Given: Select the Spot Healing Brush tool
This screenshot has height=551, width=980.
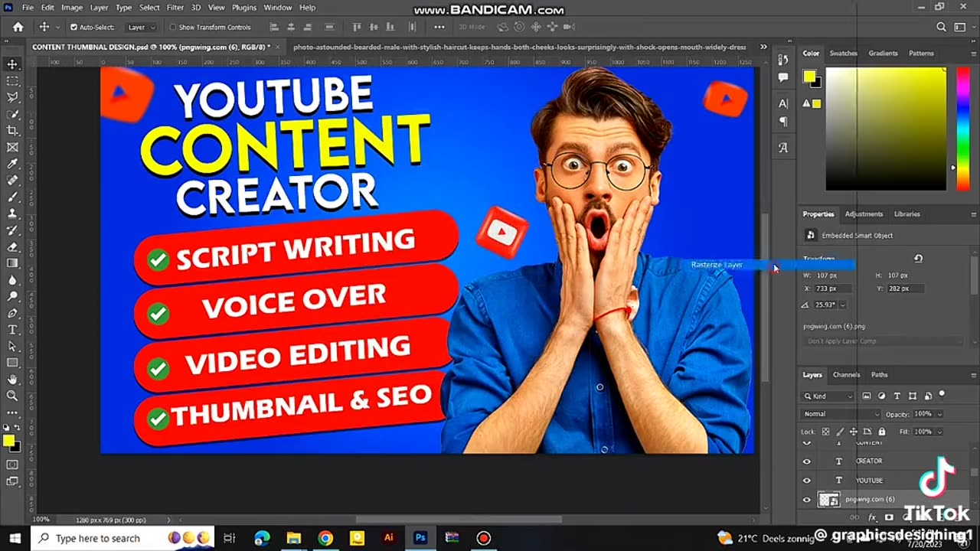Looking at the screenshot, I should pyautogui.click(x=12, y=181).
